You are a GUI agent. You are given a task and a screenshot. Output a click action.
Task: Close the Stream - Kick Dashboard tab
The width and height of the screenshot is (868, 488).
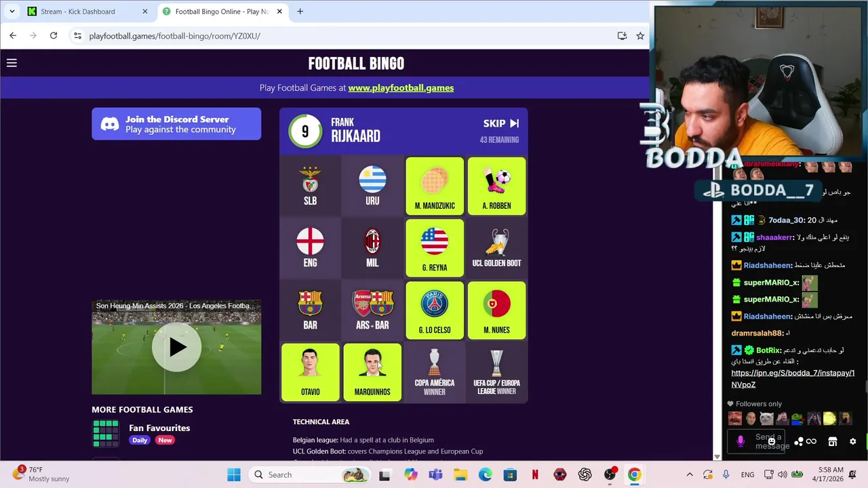144,12
